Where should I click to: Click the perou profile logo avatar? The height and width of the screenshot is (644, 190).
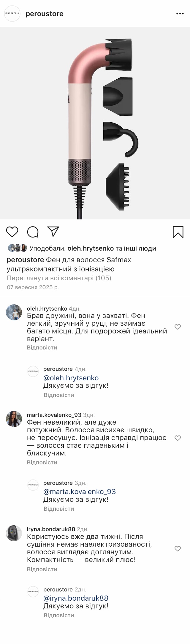[12, 14]
